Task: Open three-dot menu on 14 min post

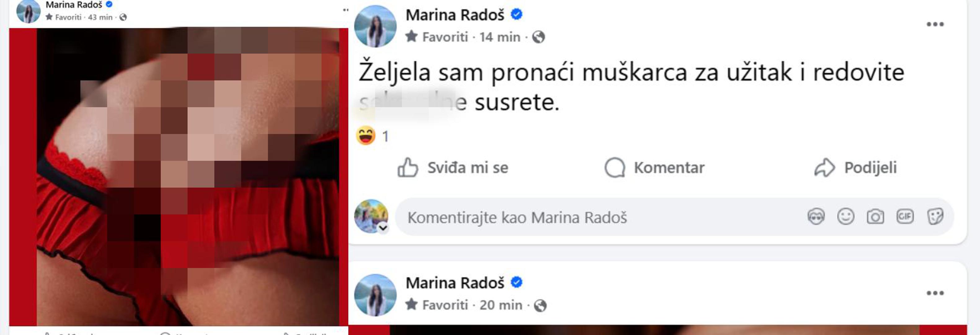Action: (x=935, y=25)
